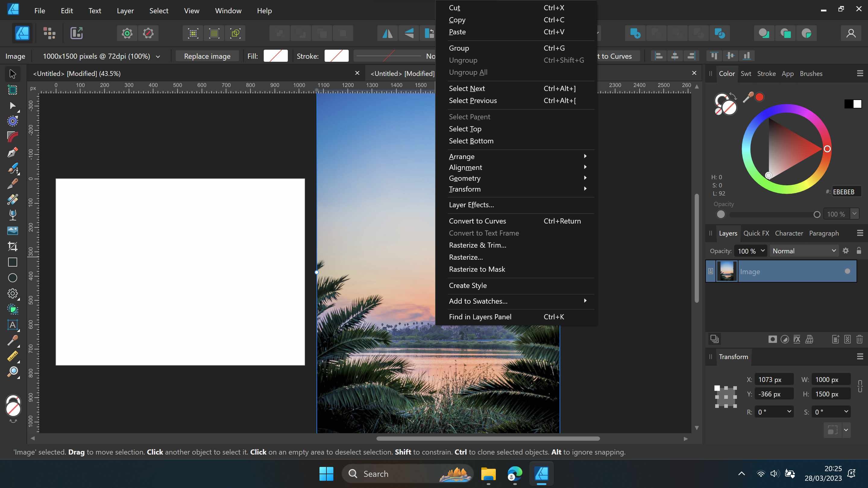868x488 pixels.
Task: Choose the Ellipse shape tool
Action: point(12,278)
